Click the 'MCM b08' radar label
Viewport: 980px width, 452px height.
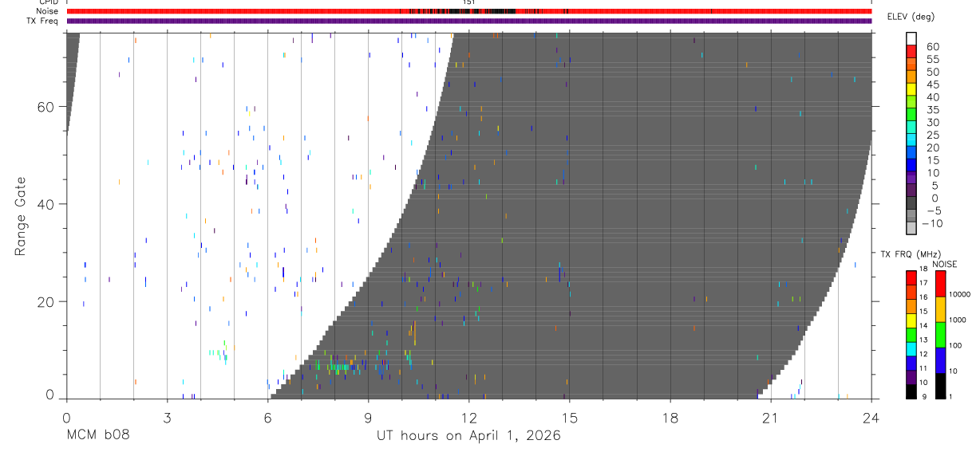pos(98,436)
